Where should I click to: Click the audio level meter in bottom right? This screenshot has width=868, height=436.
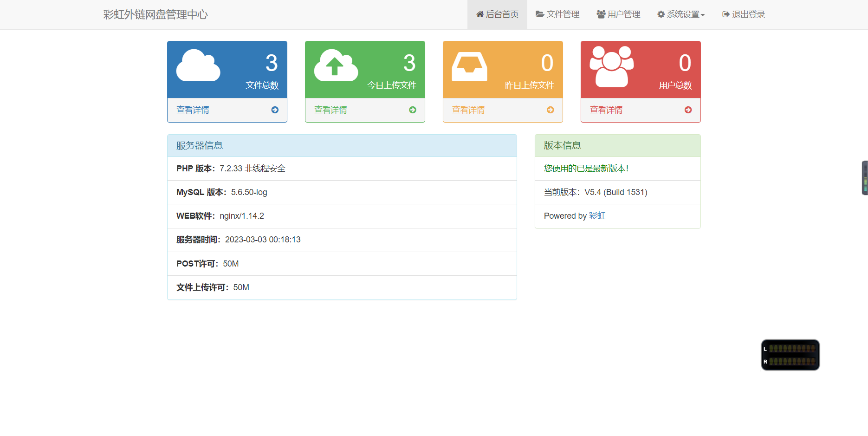790,355
